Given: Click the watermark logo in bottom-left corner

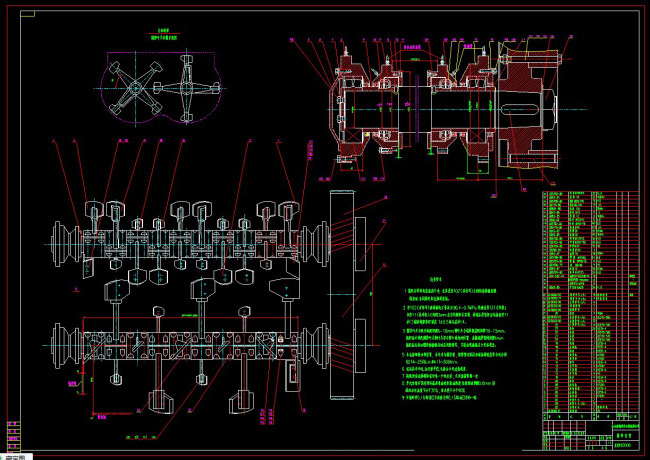Looking at the screenshot, I should pyautogui.click(x=15, y=455).
